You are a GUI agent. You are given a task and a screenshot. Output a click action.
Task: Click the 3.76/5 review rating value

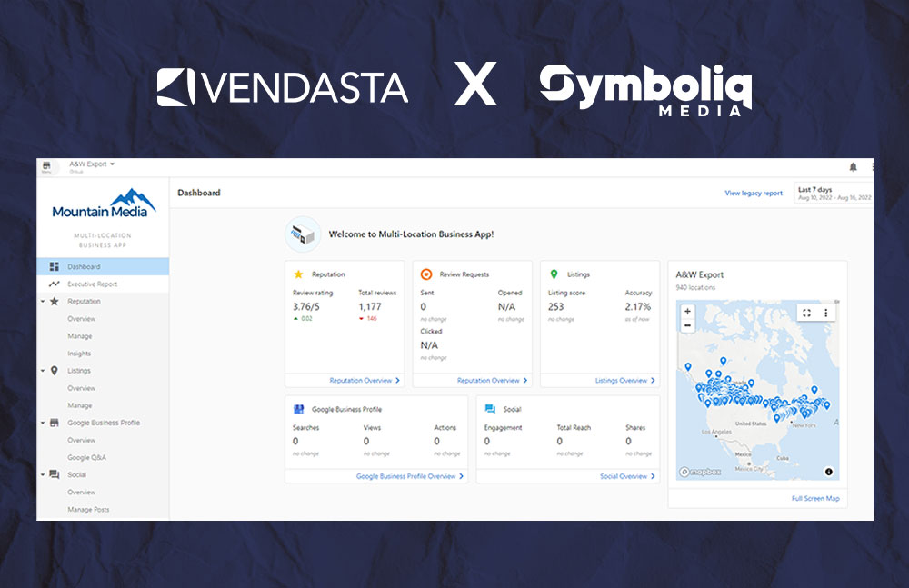tap(305, 307)
